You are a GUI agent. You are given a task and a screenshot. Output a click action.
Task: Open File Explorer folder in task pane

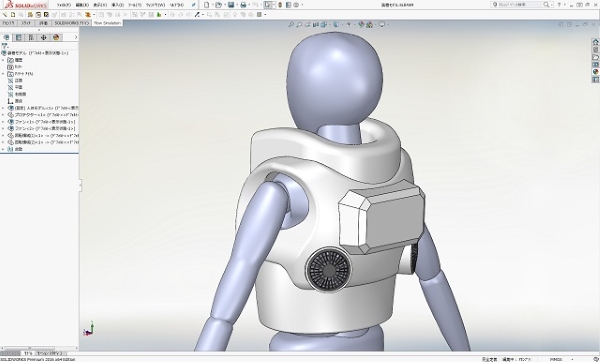click(x=595, y=57)
